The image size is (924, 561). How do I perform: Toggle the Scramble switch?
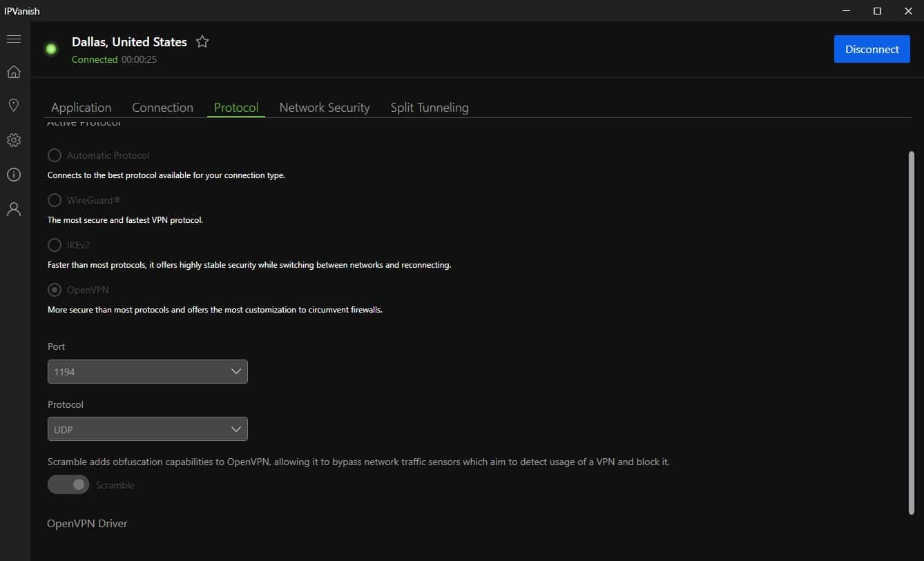[68, 484]
